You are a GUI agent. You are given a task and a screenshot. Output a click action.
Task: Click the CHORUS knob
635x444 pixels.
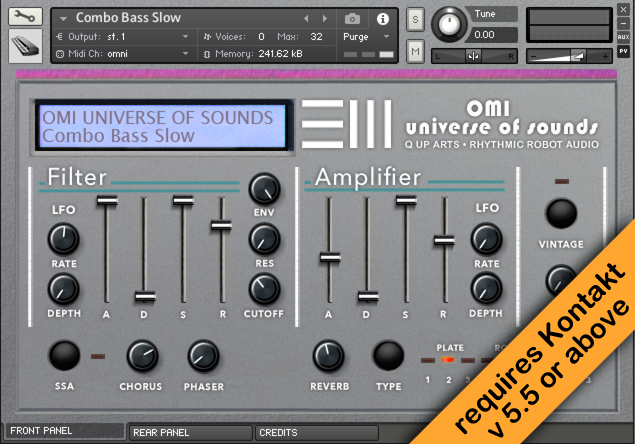point(143,356)
